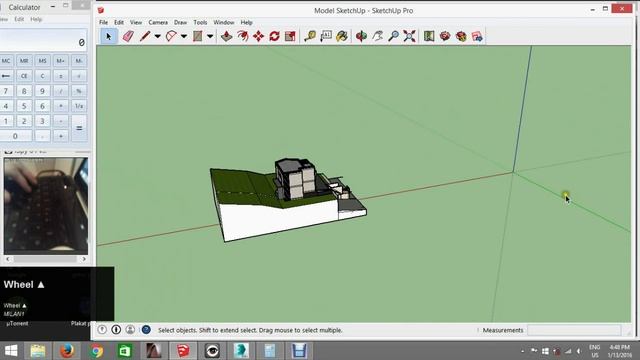
Task: Select the Scale tool
Action: click(x=290, y=36)
